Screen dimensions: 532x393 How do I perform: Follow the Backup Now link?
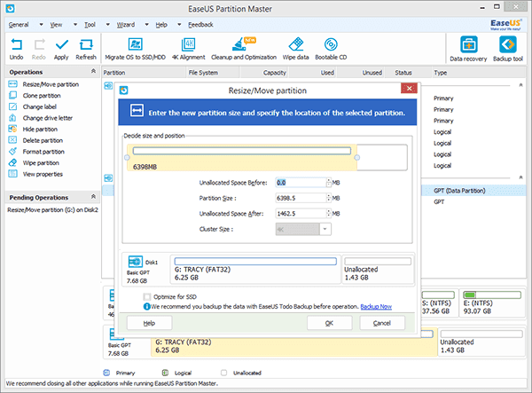coord(376,306)
